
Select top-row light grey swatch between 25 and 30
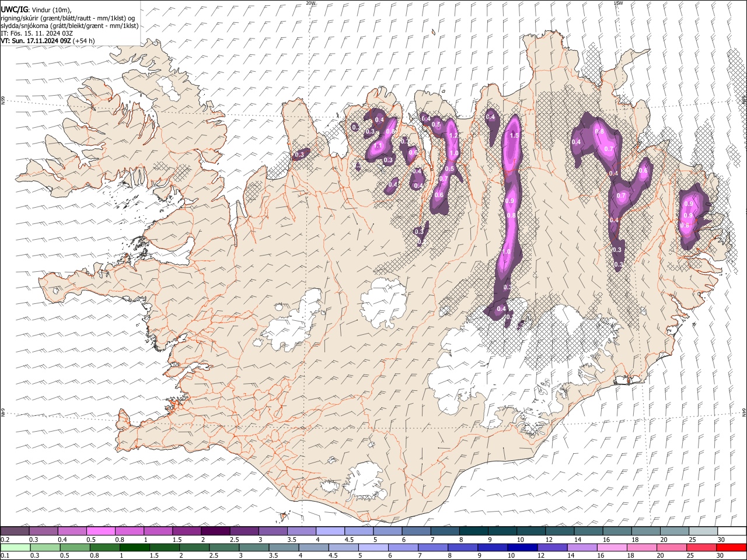click(x=704, y=531)
